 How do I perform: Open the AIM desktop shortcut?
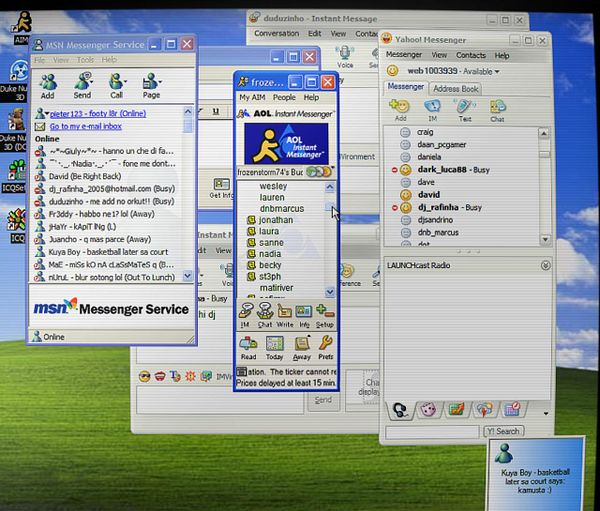(x=22, y=28)
